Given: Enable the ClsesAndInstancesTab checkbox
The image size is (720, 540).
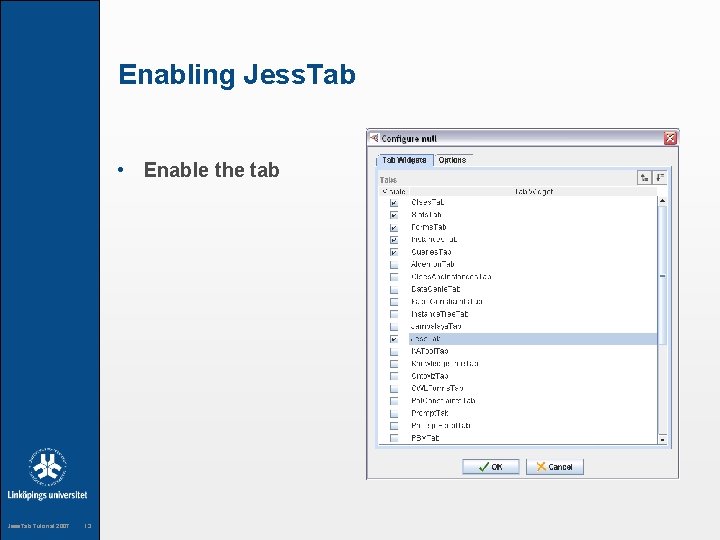Looking at the screenshot, I should coord(394,277).
